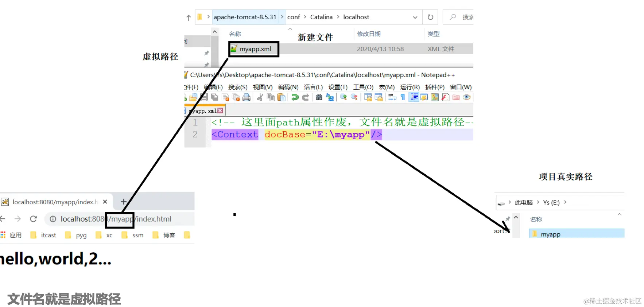The image size is (644, 307).
Task: Click apache-tomcat-8.5.31 in the breadcrumb
Action: click(x=245, y=17)
